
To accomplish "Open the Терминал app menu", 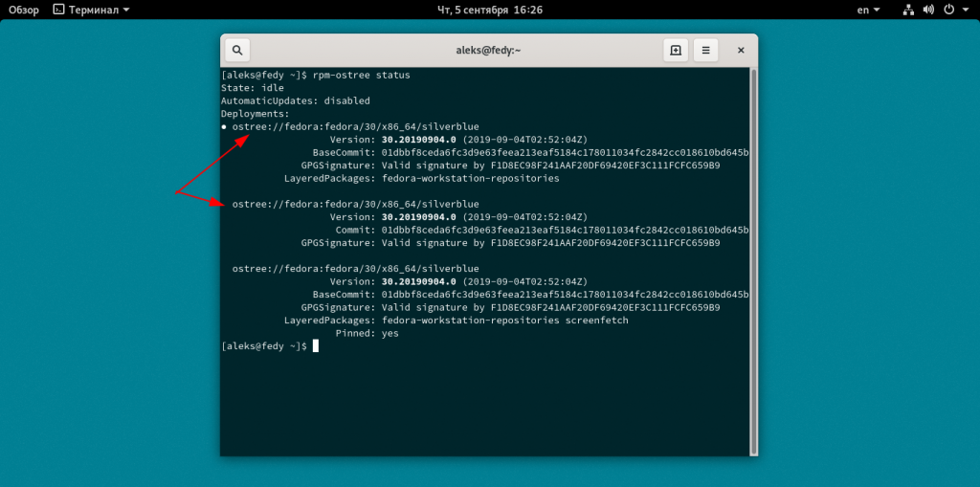I will click(94, 10).
